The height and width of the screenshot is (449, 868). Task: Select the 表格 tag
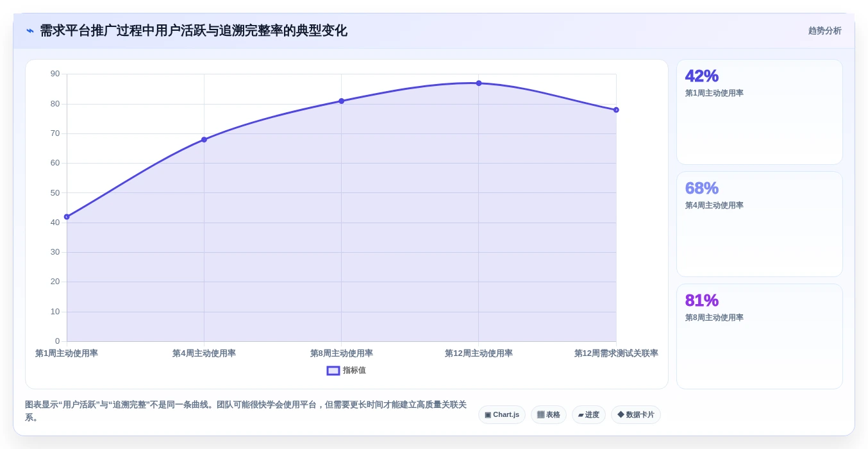coord(549,415)
